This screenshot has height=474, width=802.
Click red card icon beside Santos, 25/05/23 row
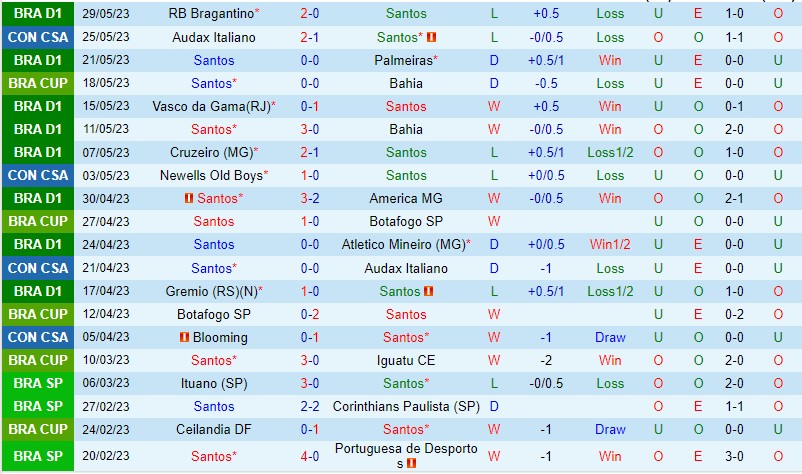[x=432, y=37]
